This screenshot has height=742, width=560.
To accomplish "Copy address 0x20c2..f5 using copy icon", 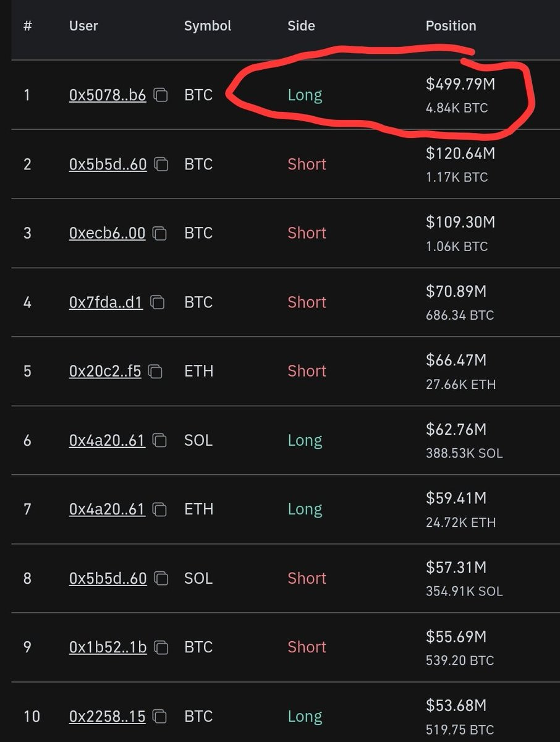I will coord(156,371).
